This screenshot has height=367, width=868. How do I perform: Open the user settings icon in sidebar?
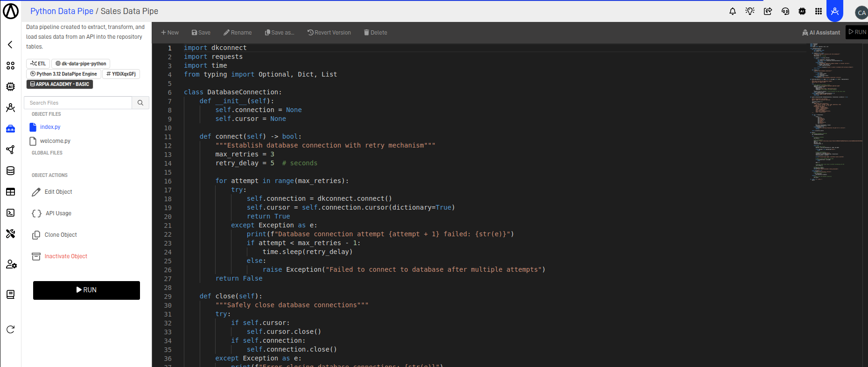pos(11,264)
